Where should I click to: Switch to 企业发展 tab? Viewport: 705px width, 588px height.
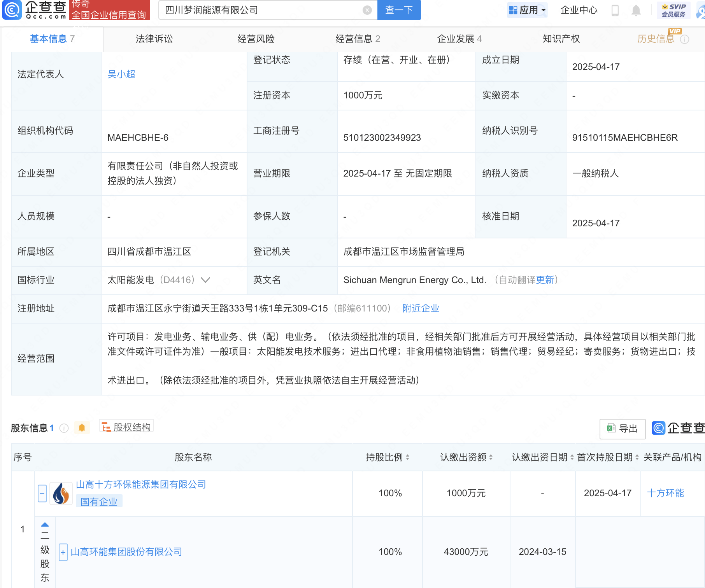point(459,39)
